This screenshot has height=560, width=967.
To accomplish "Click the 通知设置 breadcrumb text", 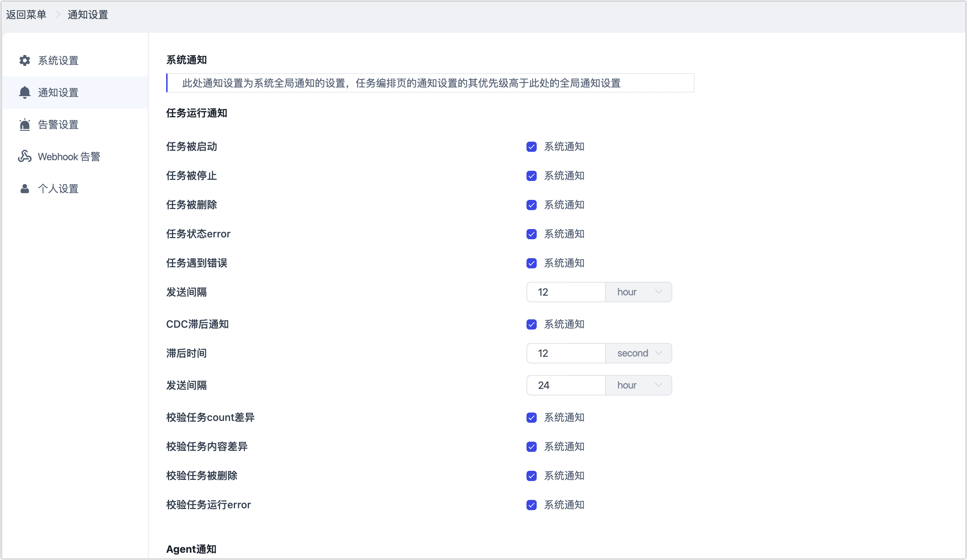I will pyautogui.click(x=88, y=15).
